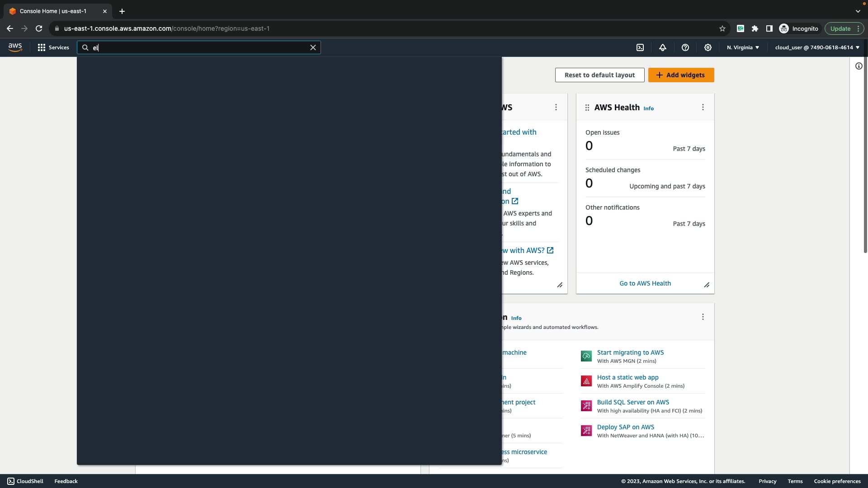The width and height of the screenshot is (868, 488).
Task: Click the Add widgets button
Action: pos(681,75)
